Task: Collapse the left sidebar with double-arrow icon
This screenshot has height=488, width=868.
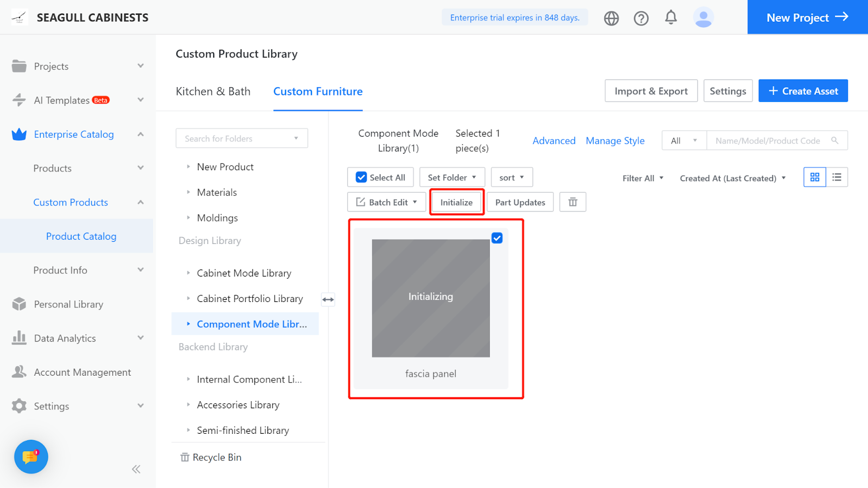Action: 136,469
